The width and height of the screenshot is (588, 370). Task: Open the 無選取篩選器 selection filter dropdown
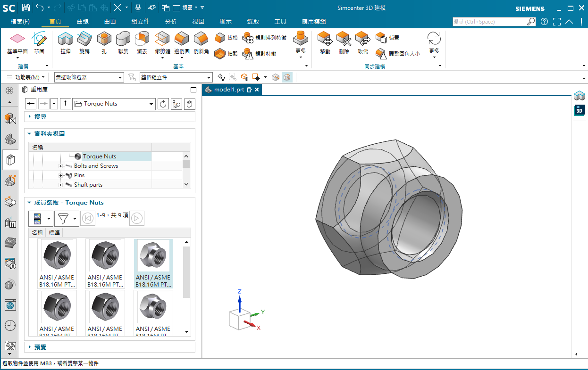(88, 77)
